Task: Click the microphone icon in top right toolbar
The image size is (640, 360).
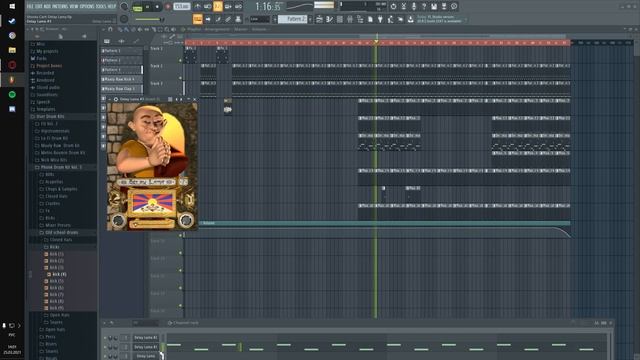Action: click(x=413, y=7)
